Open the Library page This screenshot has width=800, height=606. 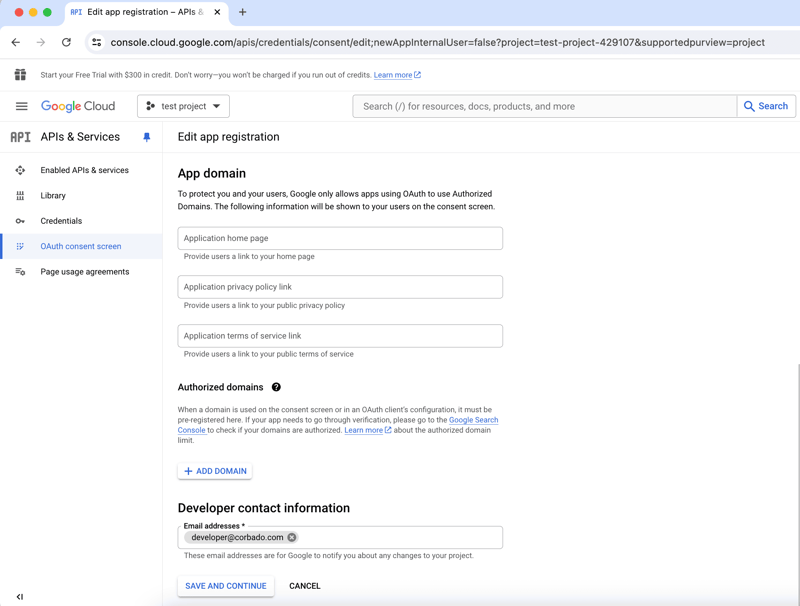tap(53, 195)
